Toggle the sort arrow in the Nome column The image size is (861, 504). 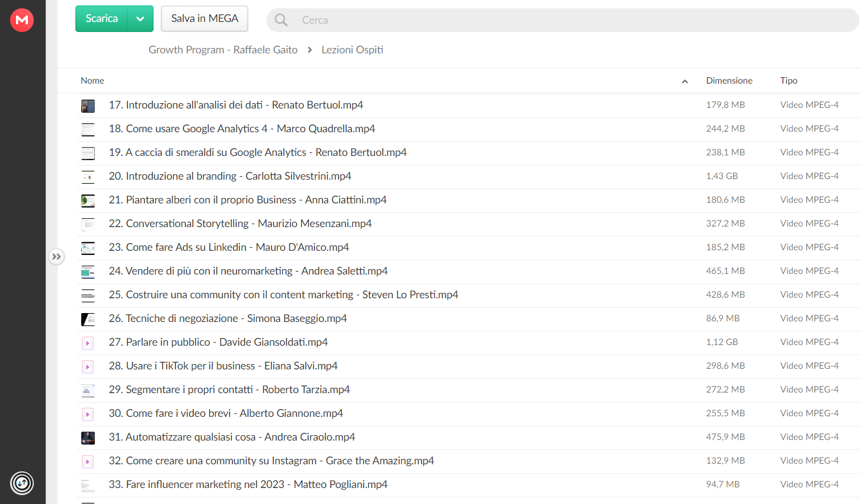coord(685,81)
